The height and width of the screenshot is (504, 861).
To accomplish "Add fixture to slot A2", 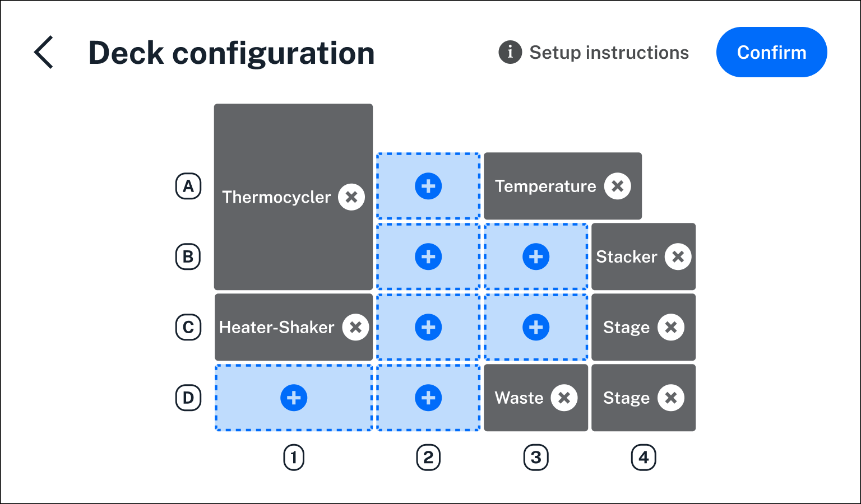I will coord(428,186).
